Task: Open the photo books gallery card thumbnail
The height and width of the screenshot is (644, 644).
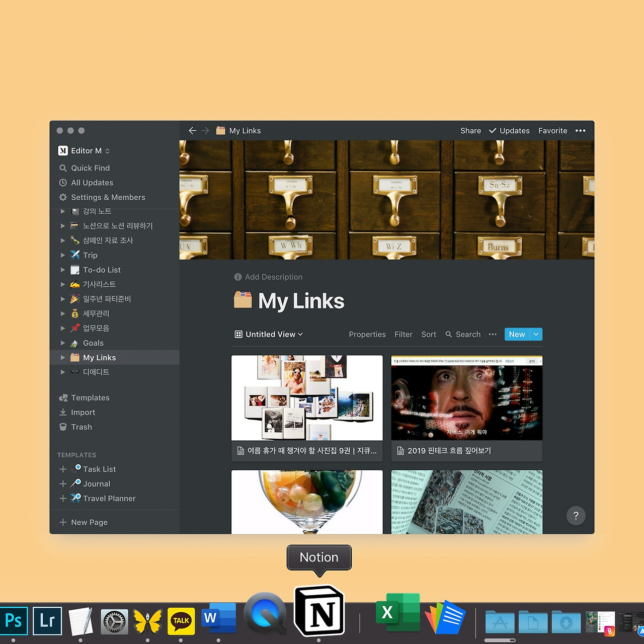Action: pyautogui.click(x=307, y=398)
